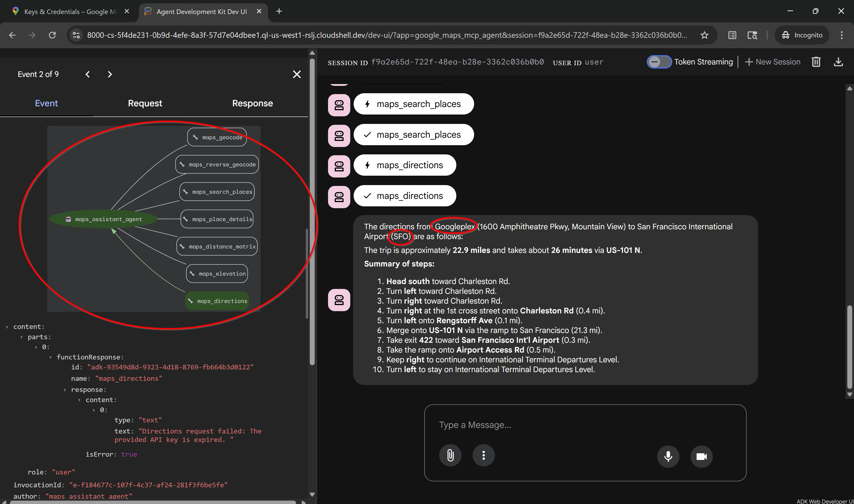The width and height of the screenshot is (854, 504).
Task: Go to previous event with left arrow
Action: pos(88,74)
